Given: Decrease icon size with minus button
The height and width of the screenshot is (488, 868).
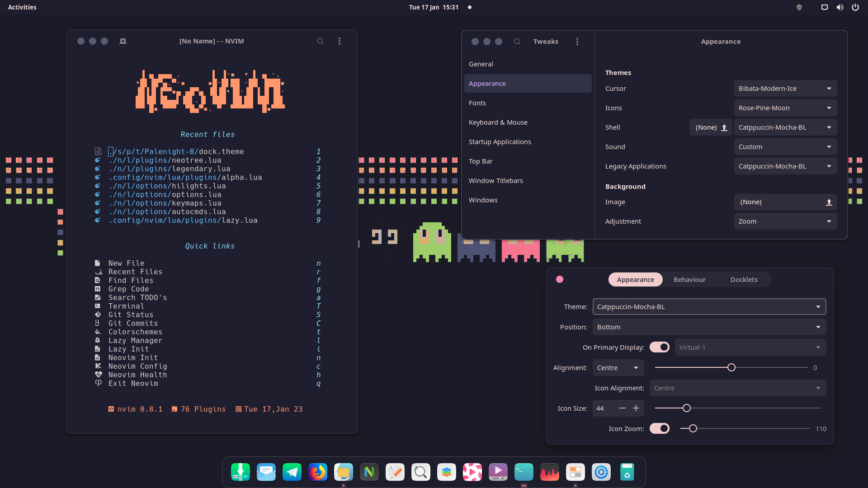Looking at the screenshot, I should (x=623, y=408).
